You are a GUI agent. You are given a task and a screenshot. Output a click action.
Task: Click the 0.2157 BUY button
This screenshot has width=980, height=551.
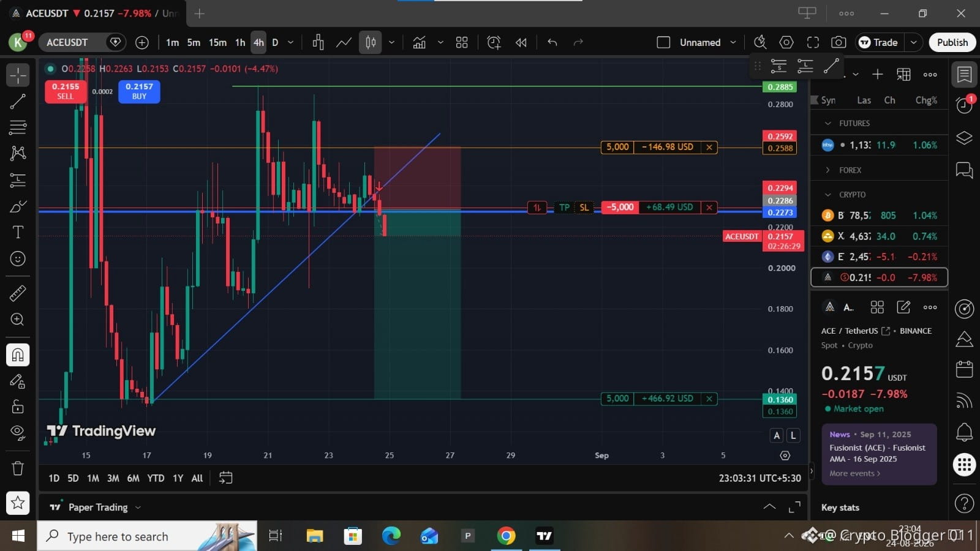pyautogui.click(x=139, y=91)
